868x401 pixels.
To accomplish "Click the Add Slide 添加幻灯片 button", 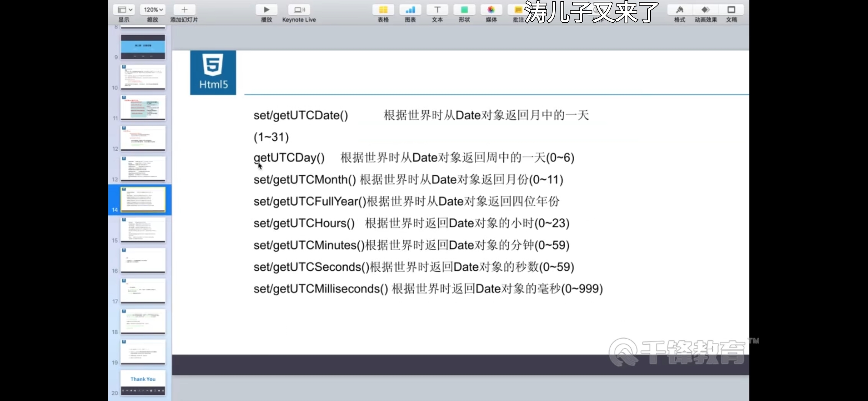I will 184,10.
